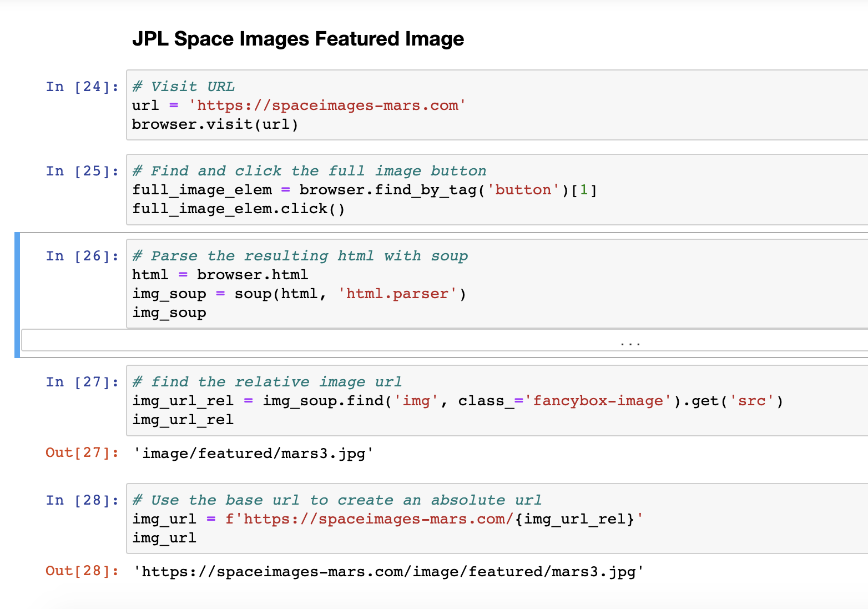
Task: Click the 'Parse the resulting html with soup' comment
Action: pyautogui.click(x=300, y=256)
